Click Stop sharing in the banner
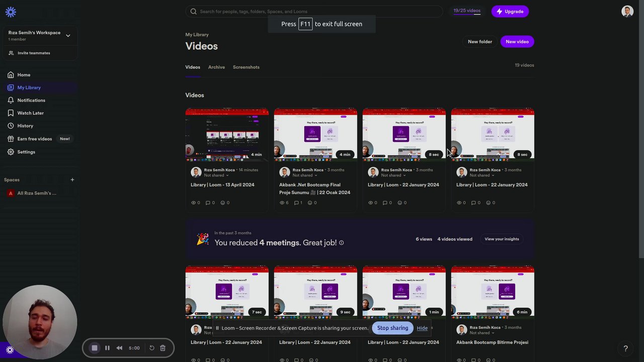 click(392, 328)
